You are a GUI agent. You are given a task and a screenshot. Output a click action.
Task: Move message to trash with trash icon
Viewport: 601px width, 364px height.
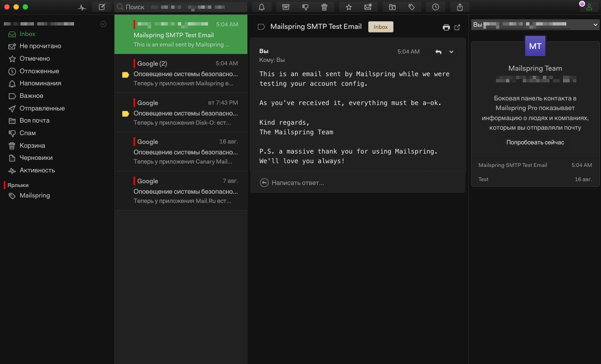pos(324,7)
